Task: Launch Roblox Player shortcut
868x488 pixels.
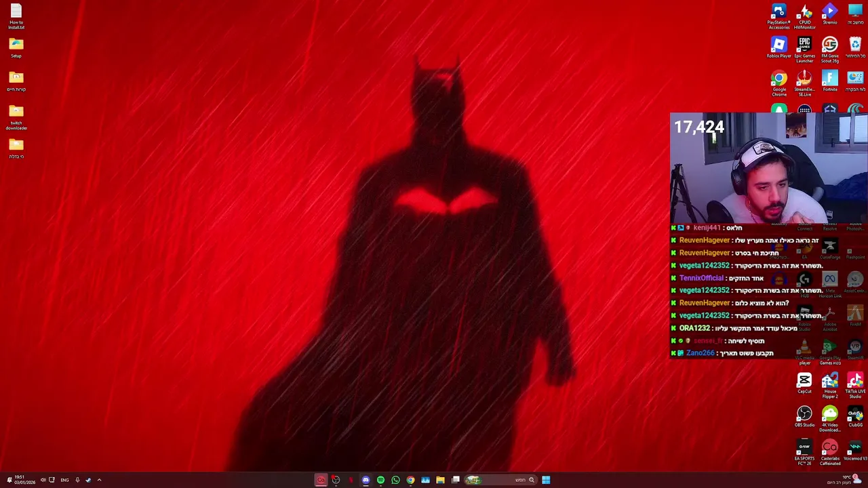Action: coord(778,47)
